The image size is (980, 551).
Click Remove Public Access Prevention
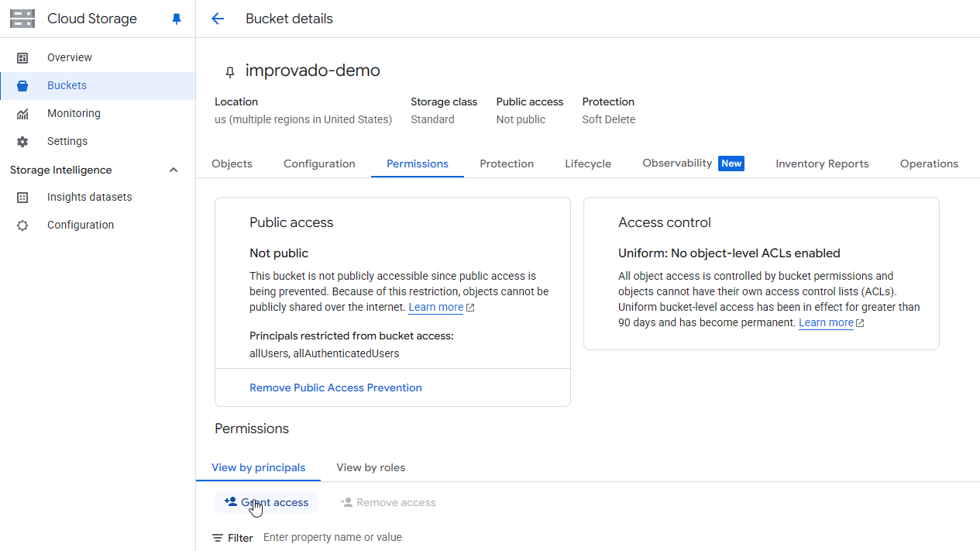pyautogui.click(x=335, y=387)
